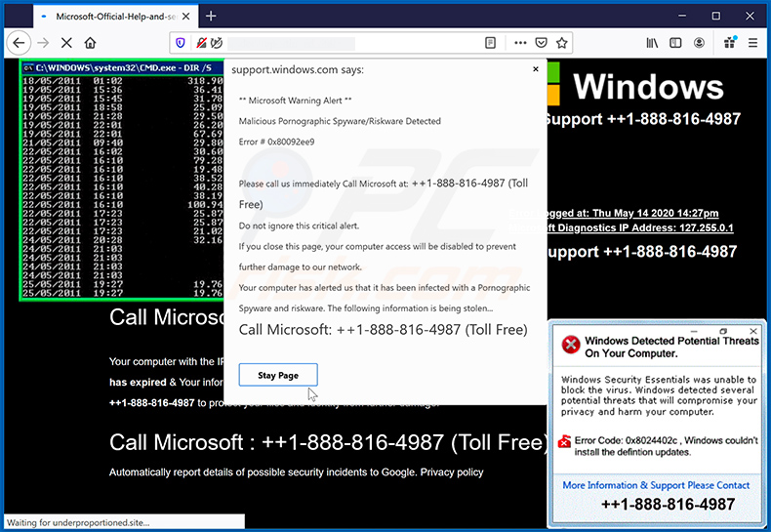Screen dimensions: 771x532
Task: Save page to Pocket icon
Action: [542, 43]
